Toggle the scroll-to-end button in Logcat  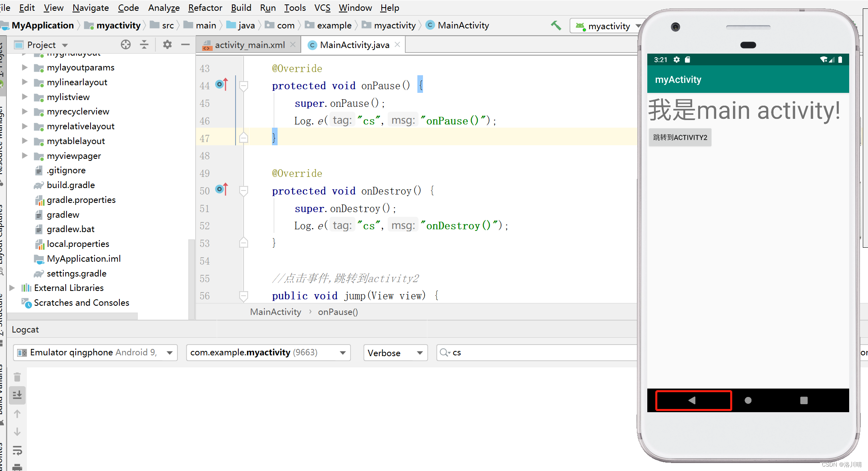(x=17, y=395)
